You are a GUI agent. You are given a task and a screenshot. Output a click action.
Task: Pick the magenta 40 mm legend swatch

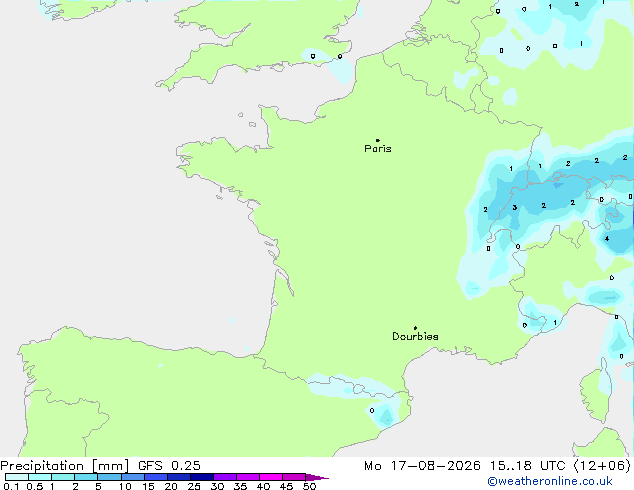point(271,477)
